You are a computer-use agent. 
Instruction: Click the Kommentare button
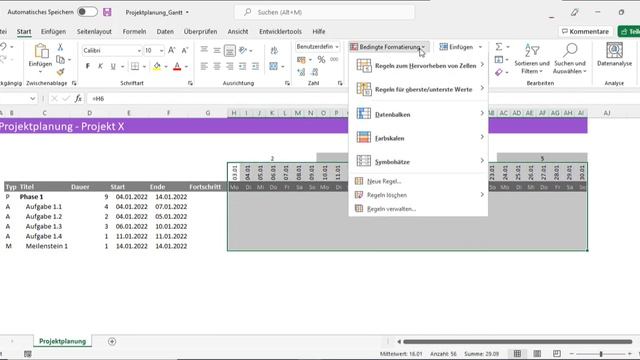pyautogui.click(x=586, y=31)
